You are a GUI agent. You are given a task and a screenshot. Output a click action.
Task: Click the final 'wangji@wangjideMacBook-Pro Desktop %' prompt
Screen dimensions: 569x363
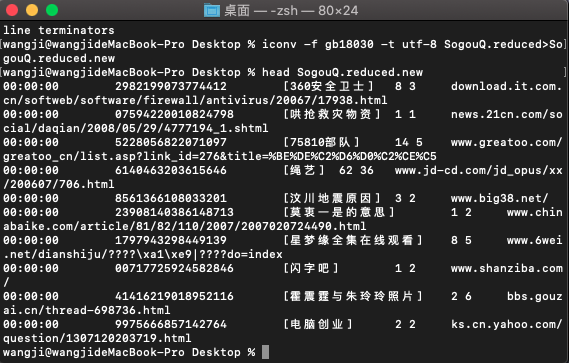[x=129, y=352]
